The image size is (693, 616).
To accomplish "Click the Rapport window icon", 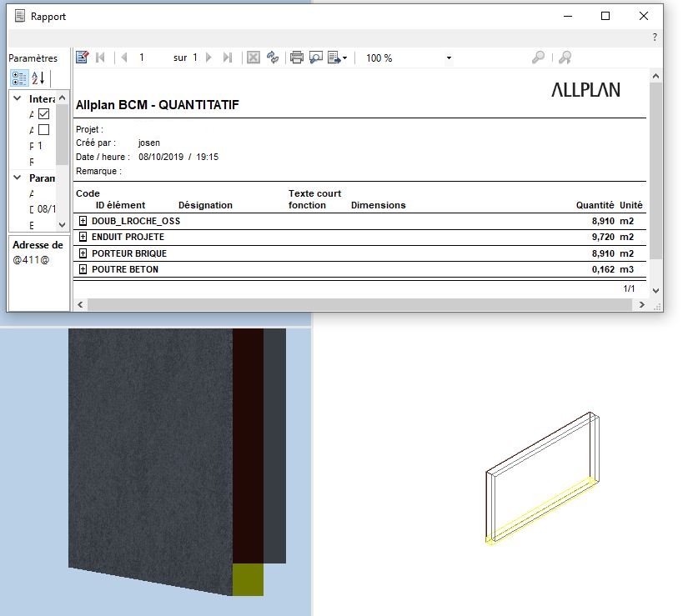I will tap(19, 17).
